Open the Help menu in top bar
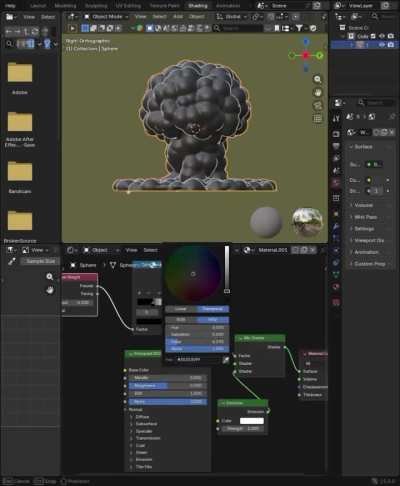This screenshot has width=400, height=486. pyautogui.click(x=10, y=6)
